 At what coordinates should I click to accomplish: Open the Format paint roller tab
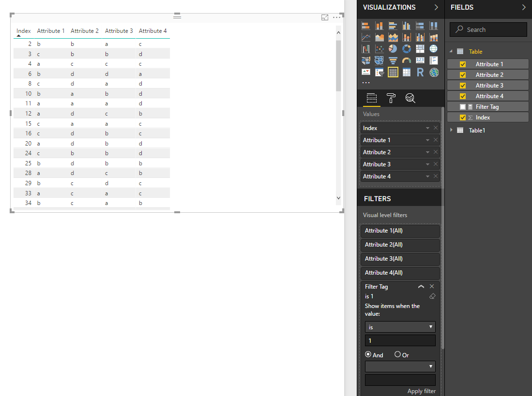(x=391, y=98)
